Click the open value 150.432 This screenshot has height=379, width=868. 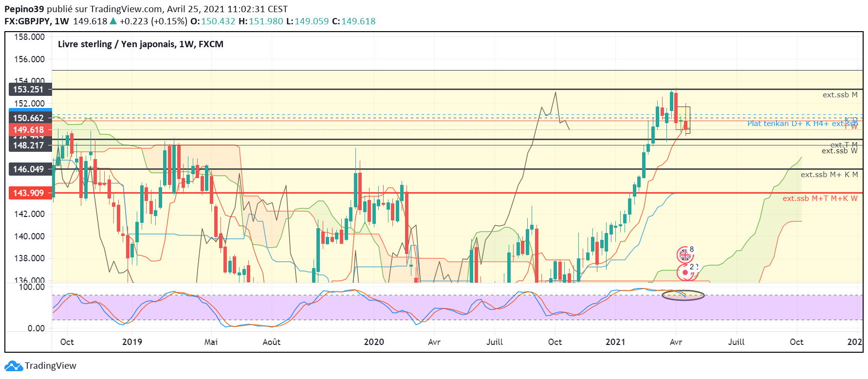point(218,21)
